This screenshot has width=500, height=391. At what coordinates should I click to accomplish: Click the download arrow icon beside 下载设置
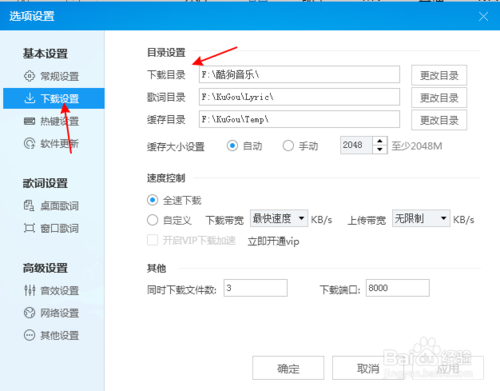pyautogui.click(x=29, y=98)
